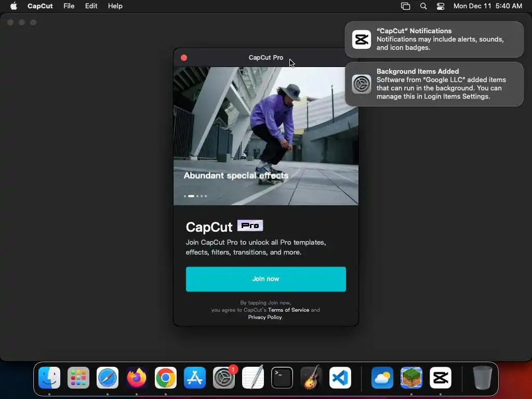
Task: Open the File menu
Action: point(69,6)
